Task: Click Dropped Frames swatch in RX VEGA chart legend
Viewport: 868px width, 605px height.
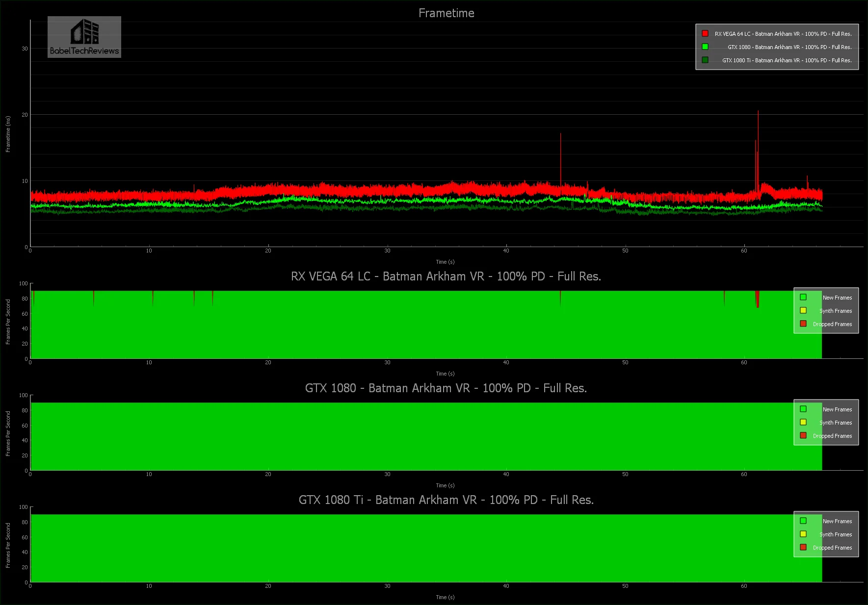Action: [803, 324]
